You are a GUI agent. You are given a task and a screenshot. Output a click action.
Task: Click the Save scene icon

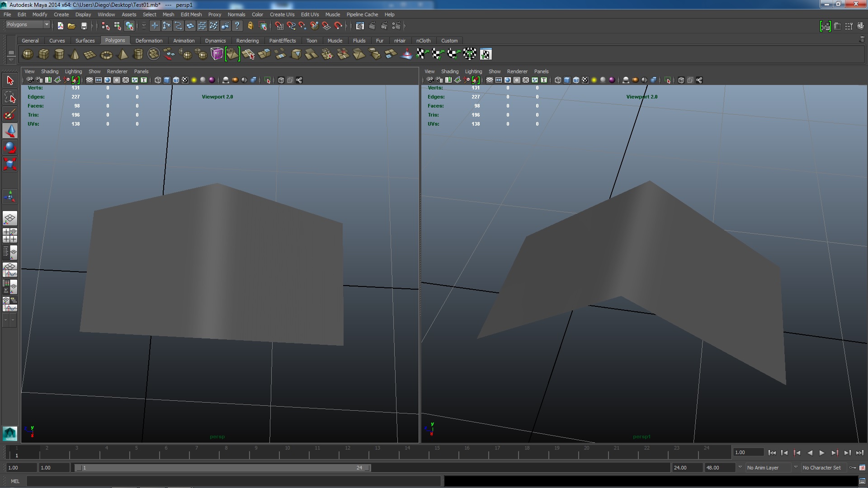[84, 26]
